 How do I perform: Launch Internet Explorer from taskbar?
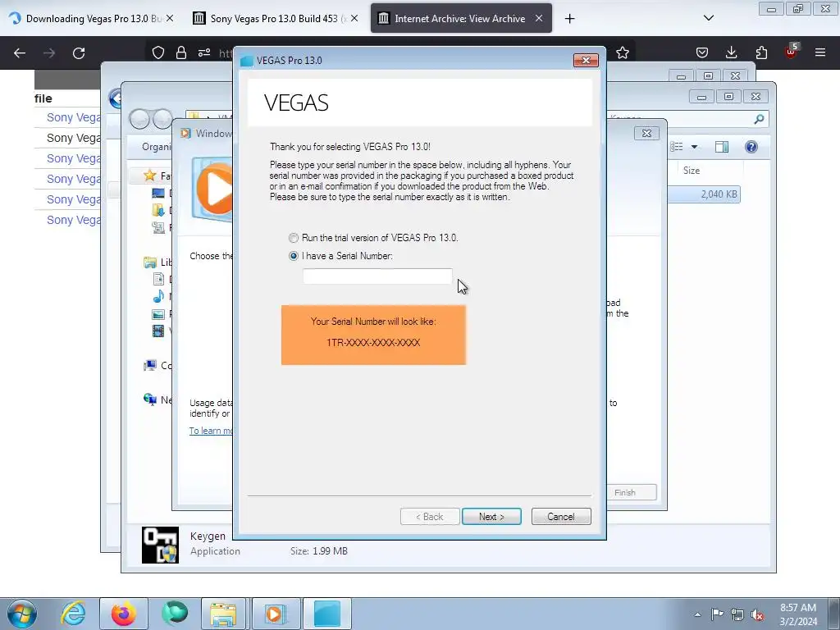coord(73,614)
